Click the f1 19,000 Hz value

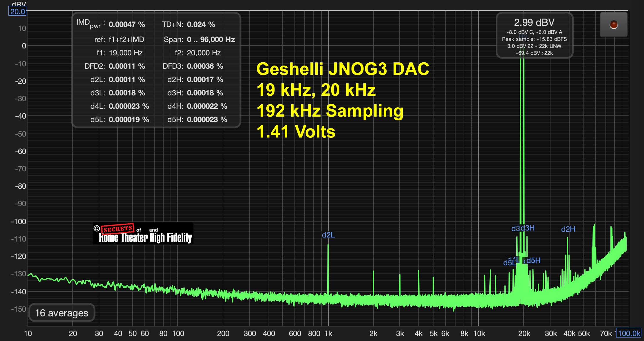click(x=126, y=53)
